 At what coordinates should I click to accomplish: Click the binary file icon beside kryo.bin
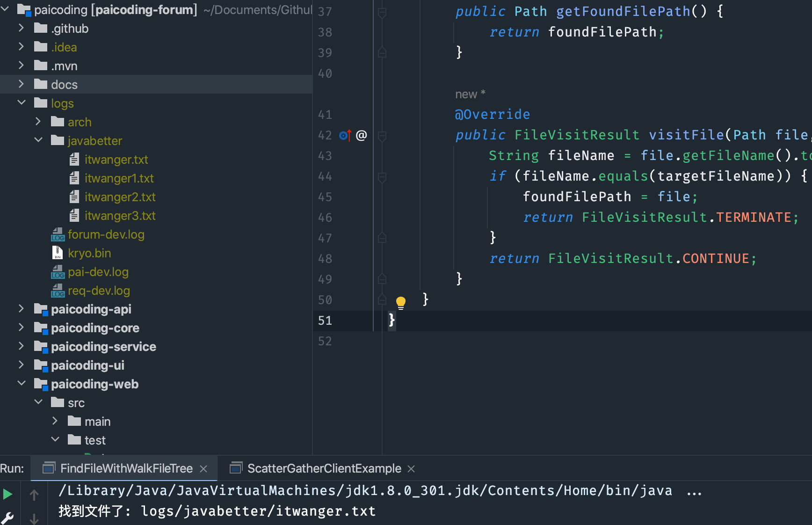[57, 253]
